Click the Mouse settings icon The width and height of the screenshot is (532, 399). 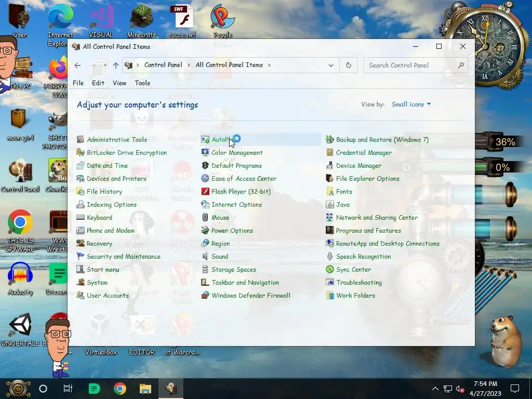click(205, 218)
